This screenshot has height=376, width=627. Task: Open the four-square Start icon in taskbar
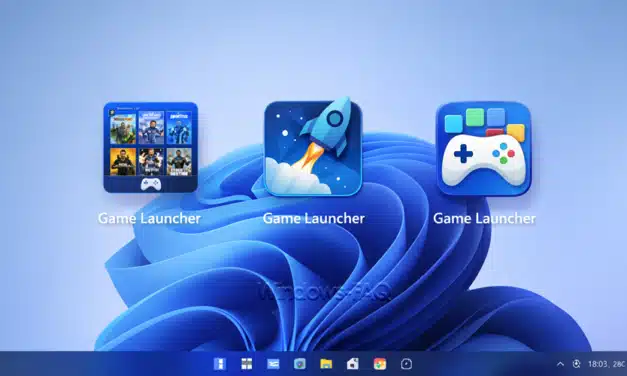(247, 364)
